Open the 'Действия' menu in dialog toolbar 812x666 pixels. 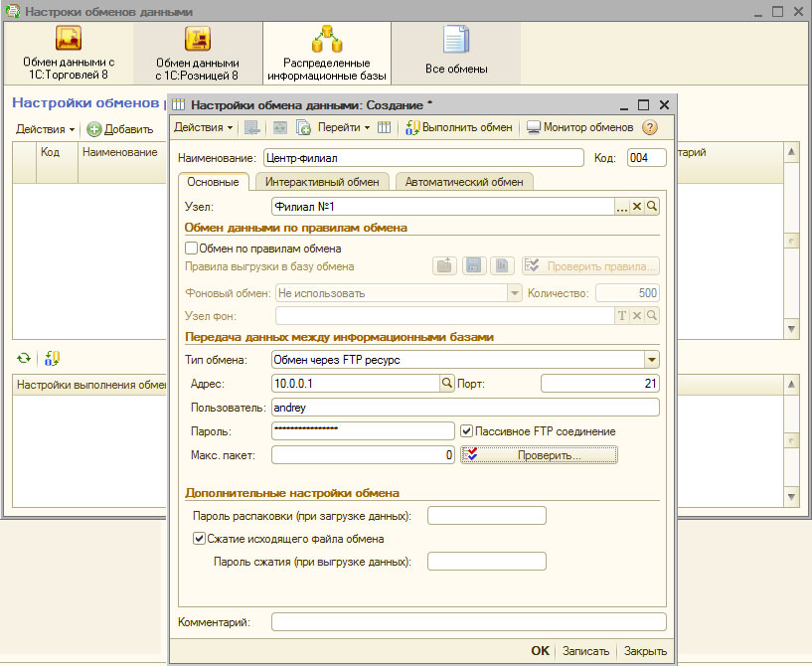click(204, 127)
